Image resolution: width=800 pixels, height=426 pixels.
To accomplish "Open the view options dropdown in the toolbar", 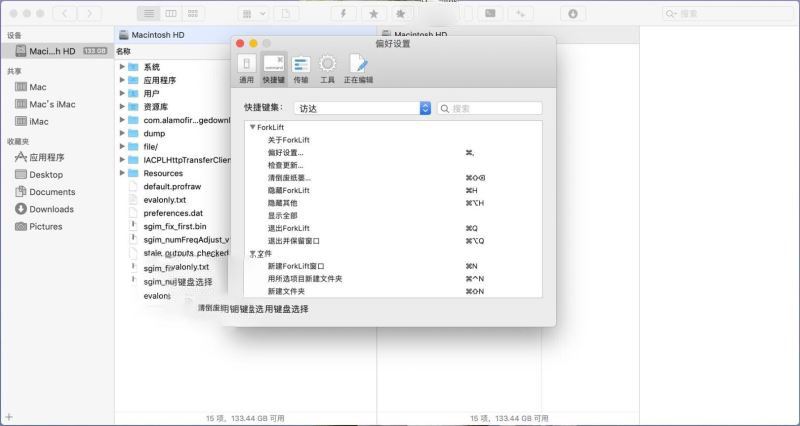I will (x=254, y=14).
